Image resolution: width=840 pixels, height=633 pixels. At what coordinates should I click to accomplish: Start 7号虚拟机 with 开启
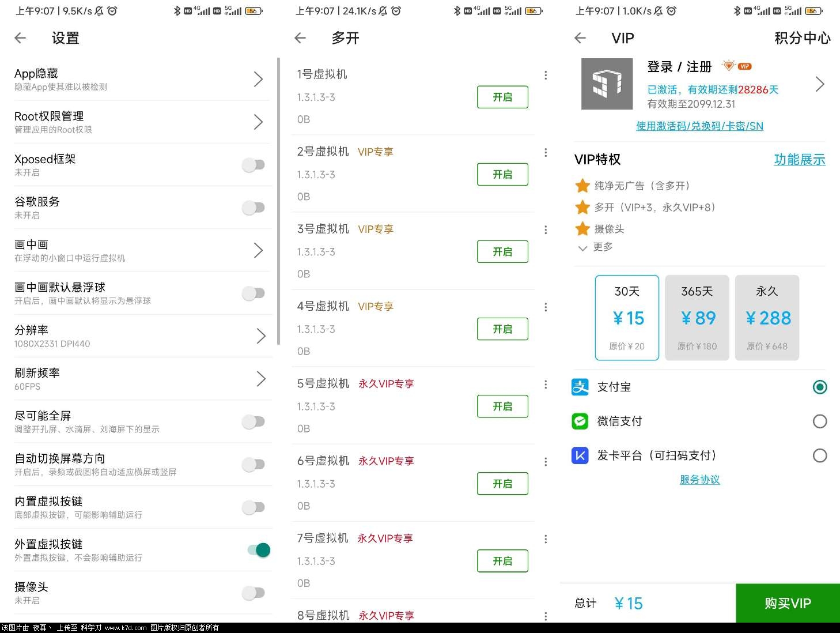502,560
